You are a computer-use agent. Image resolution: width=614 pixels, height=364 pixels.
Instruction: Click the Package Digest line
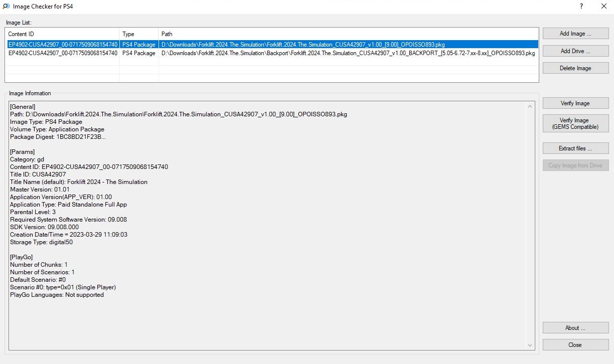pyautogui.click(x=58, y=137)
